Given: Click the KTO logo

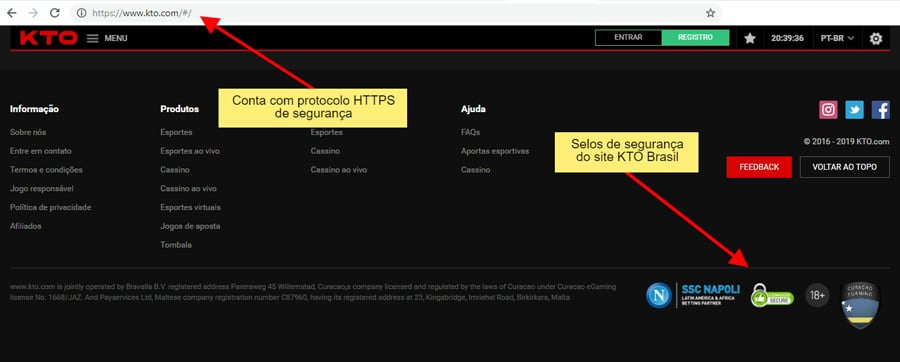Looking at the screenshot, I should tap(48, 38).
